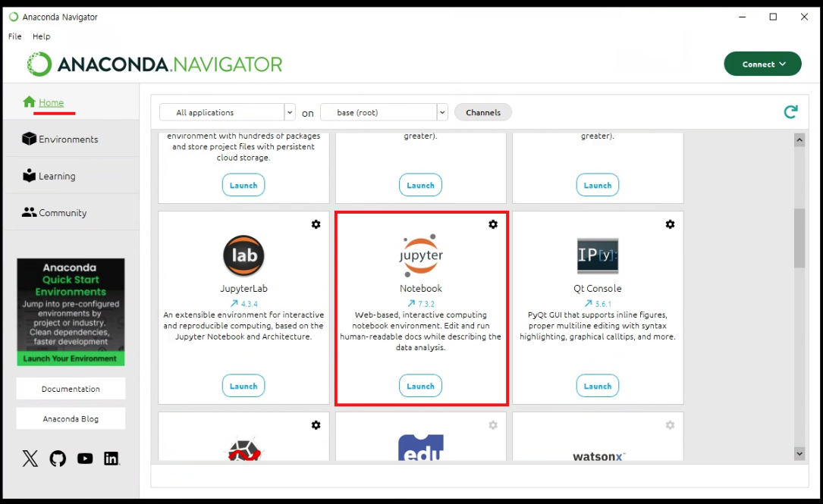Open the JupyterLab gear settings icon
The height and width of the screenshot is (504, 823).
coord(316,224)
